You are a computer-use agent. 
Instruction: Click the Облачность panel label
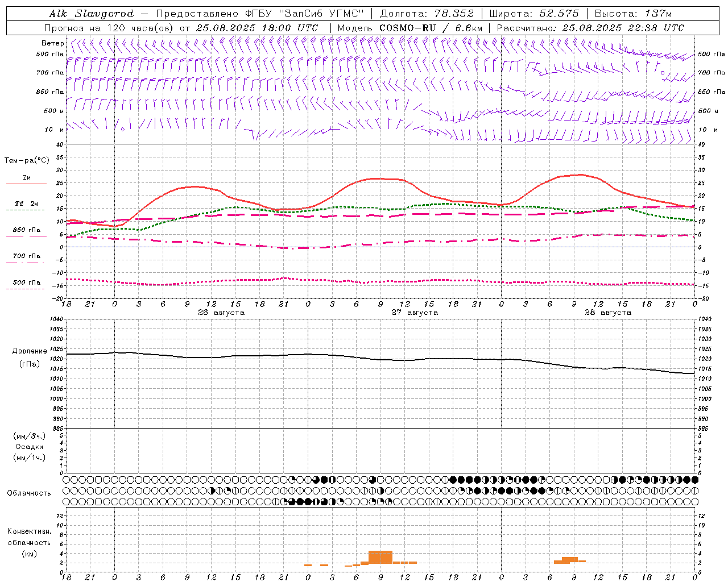click(28, 493)
